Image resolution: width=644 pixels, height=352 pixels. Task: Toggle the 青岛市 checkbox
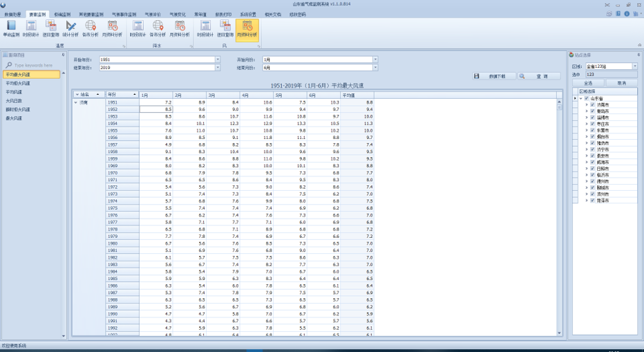pyautogui.click(x=592, y=111)
